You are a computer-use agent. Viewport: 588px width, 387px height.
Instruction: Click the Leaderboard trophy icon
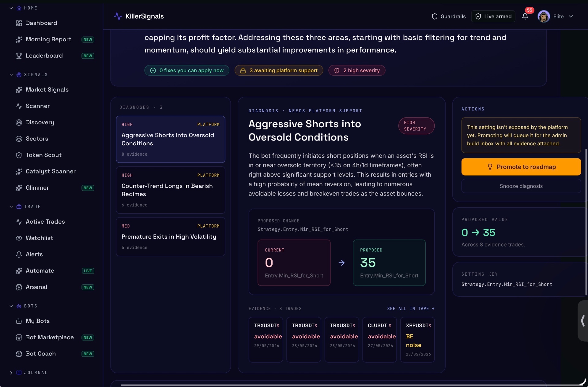[x=19, y=56]
